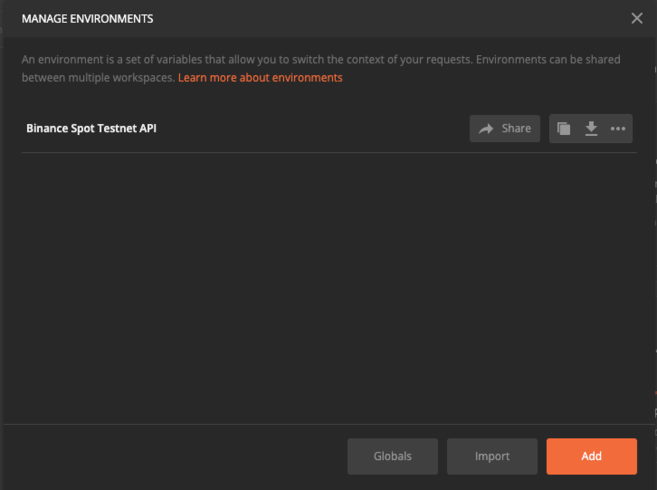The width and height of the screenshot is (657, 490).
Task: Open the Globals variables editor
Action: click(392, 456)
